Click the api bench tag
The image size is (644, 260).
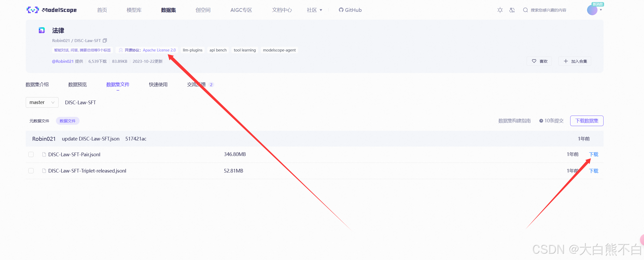[218, 50]
